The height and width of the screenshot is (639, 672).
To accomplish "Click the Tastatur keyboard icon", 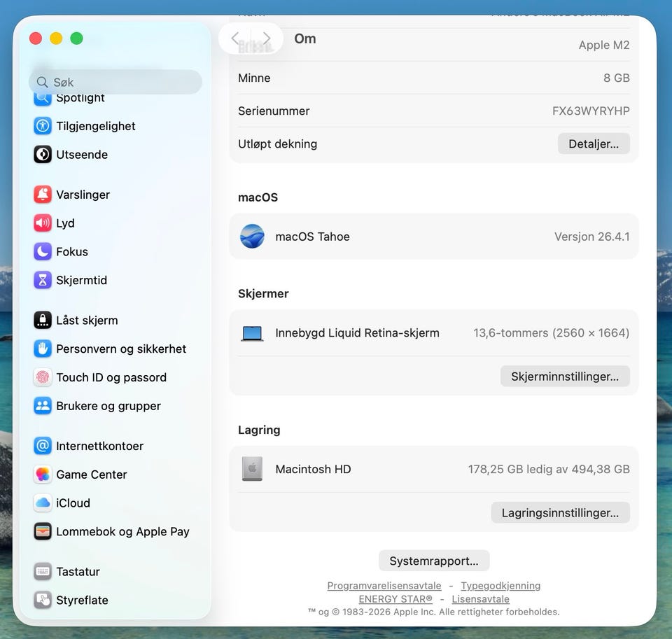I will 43,571.
